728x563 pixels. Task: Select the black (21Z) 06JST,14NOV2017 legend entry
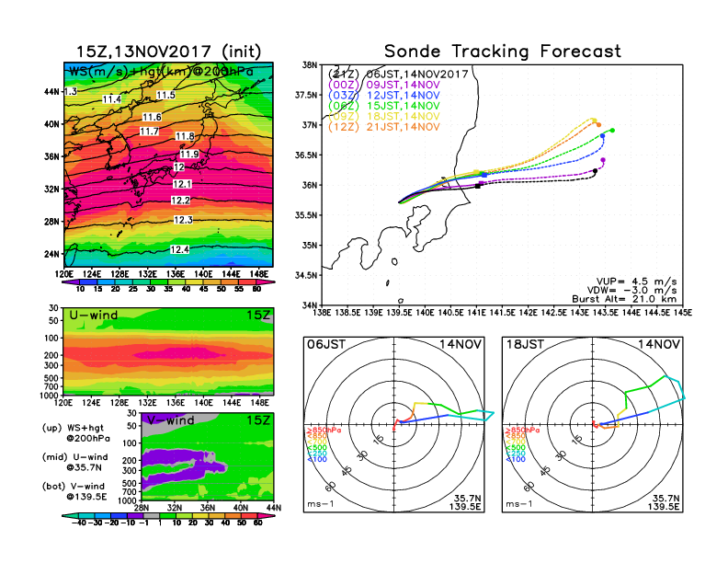398,74
